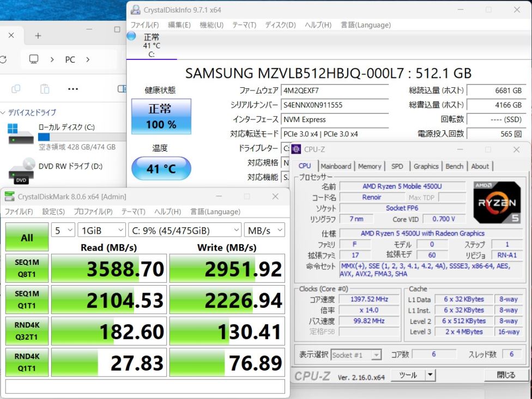Image resolution: width=532 pixels, height=399 pixels.
Task: Click the paste icon in Explorer toolbar
Action: point(45,89)
